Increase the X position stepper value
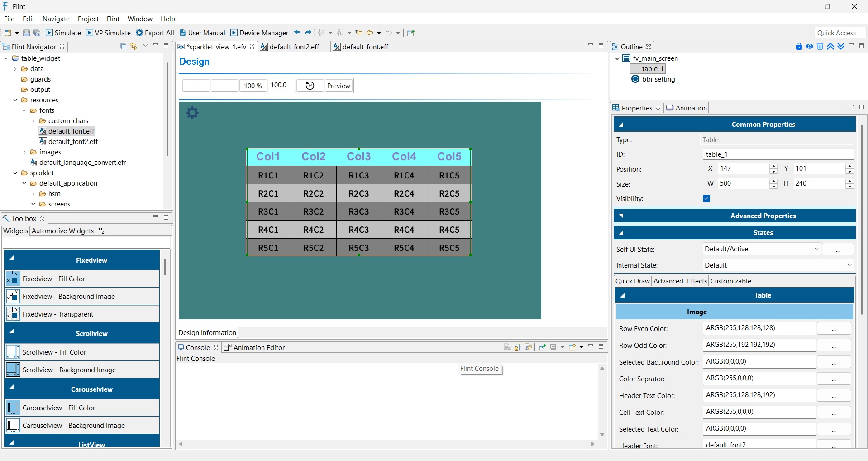This screenshot has height=461, width=868. coord(773,166)
